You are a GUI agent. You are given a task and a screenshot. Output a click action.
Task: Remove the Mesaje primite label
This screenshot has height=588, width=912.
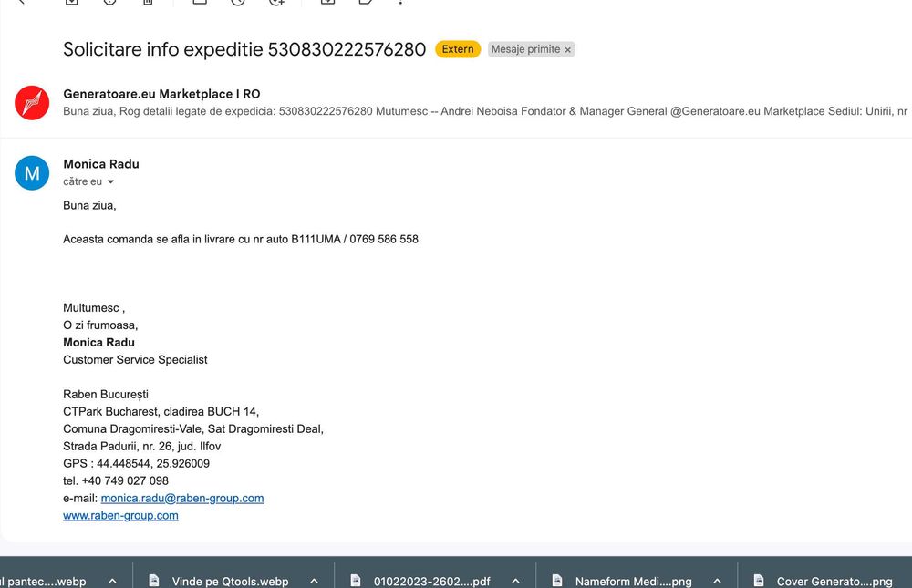click(567, 50)
